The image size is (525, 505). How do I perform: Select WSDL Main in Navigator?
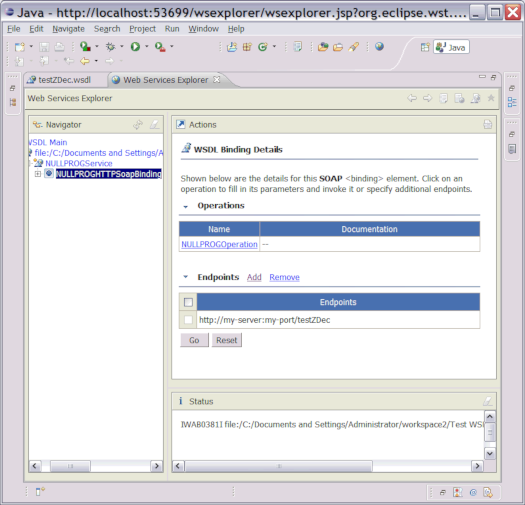point(48,142)
